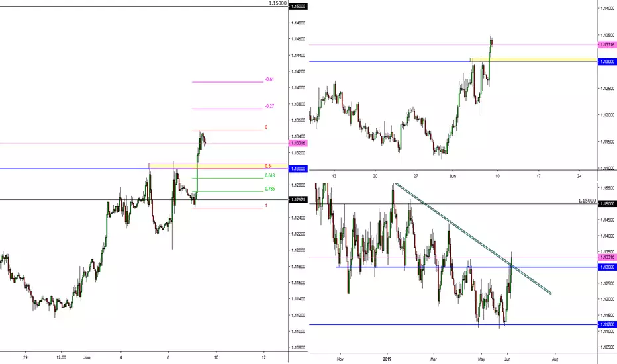Click the 29 date label on the time axis
The image size is (617, 364).
[25, 357]
